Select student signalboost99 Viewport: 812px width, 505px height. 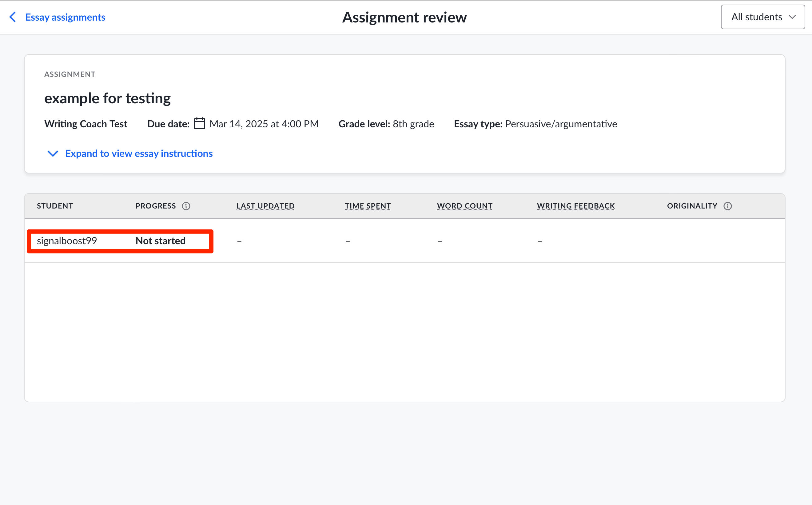pos(67,241)
